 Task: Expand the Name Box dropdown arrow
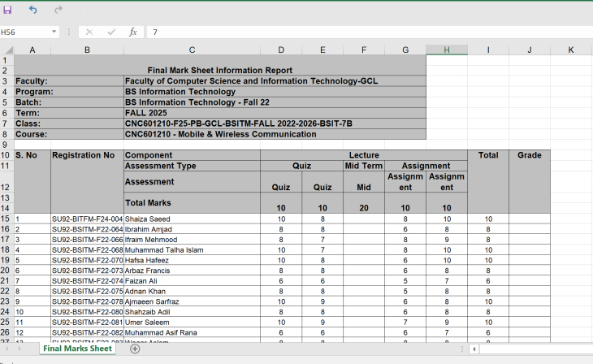[x=54, y=32]
